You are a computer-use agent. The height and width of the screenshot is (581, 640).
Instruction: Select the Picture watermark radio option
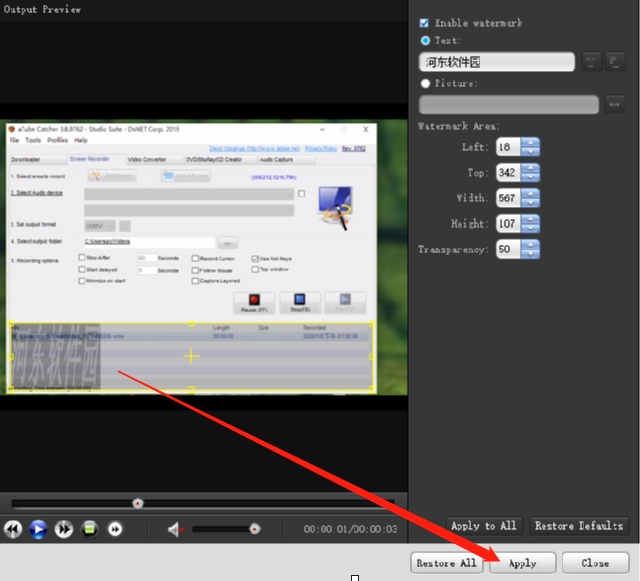pyautogui.click(x=425, y=84)
